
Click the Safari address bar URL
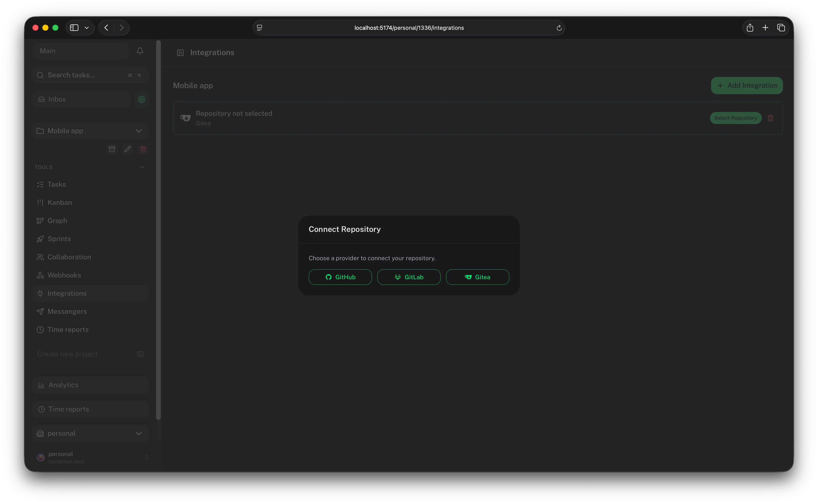[x=409, y=28]
